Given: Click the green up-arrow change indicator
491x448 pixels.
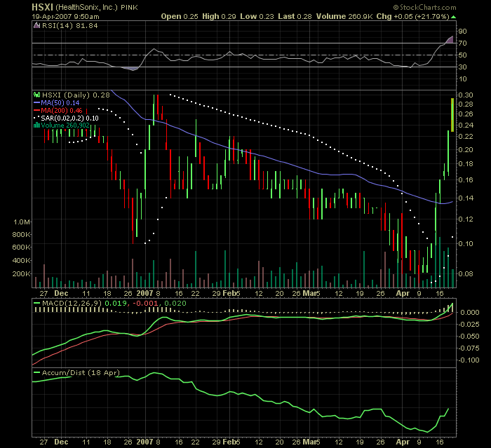Looking at the screenshot, I should click(452, 15).
